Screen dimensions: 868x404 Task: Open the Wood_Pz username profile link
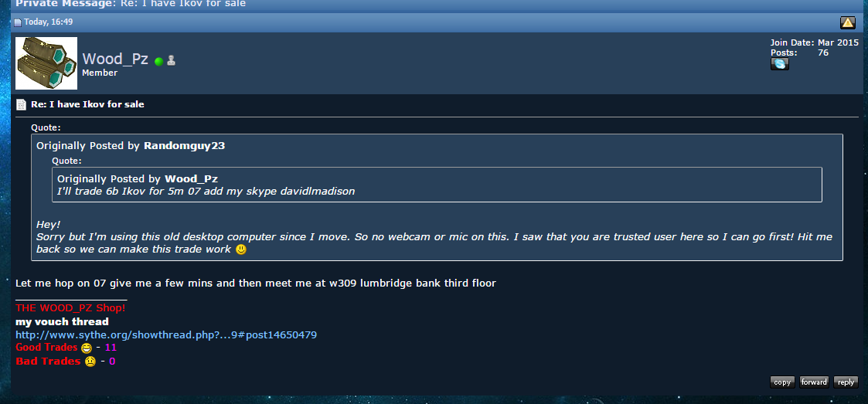115,59
